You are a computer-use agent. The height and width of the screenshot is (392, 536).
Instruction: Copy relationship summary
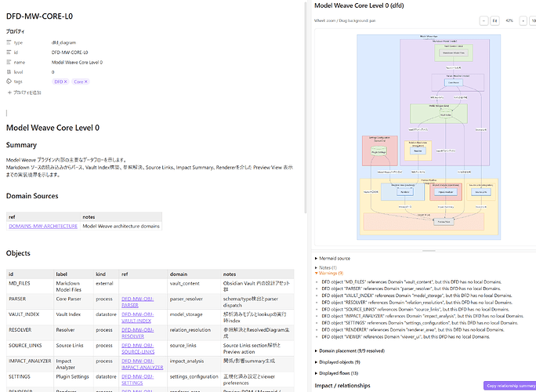point(509,386)
